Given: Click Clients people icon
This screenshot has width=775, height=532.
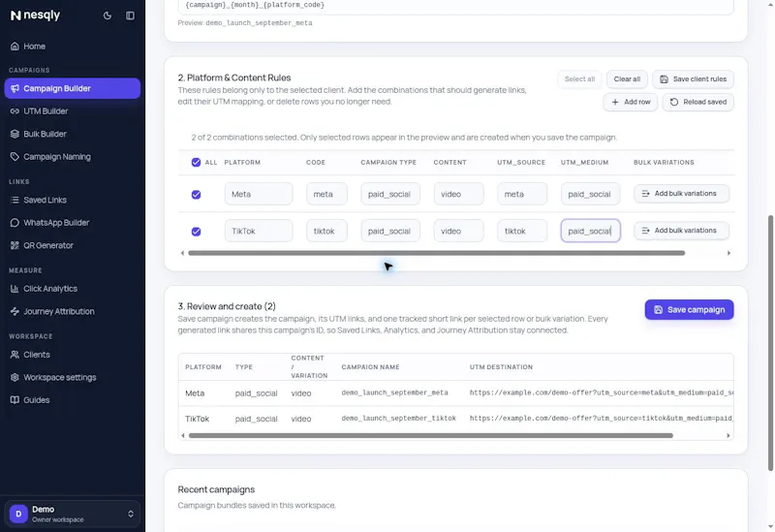Looking at the screenshot, I should tap(15, 355).
